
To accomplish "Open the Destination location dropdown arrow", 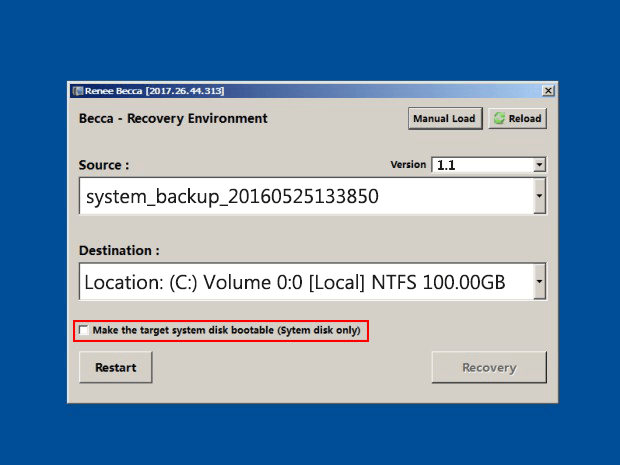I will click(539, 282).
